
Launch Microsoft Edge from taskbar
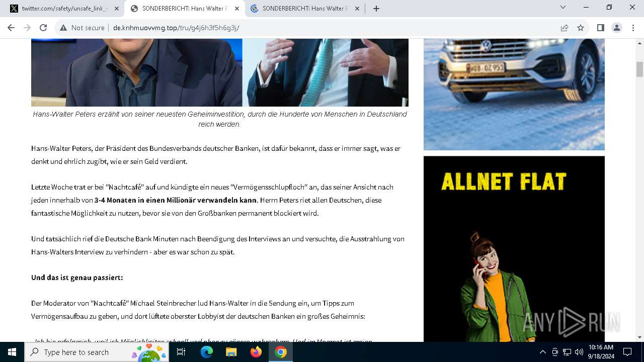tap(207, 352)
